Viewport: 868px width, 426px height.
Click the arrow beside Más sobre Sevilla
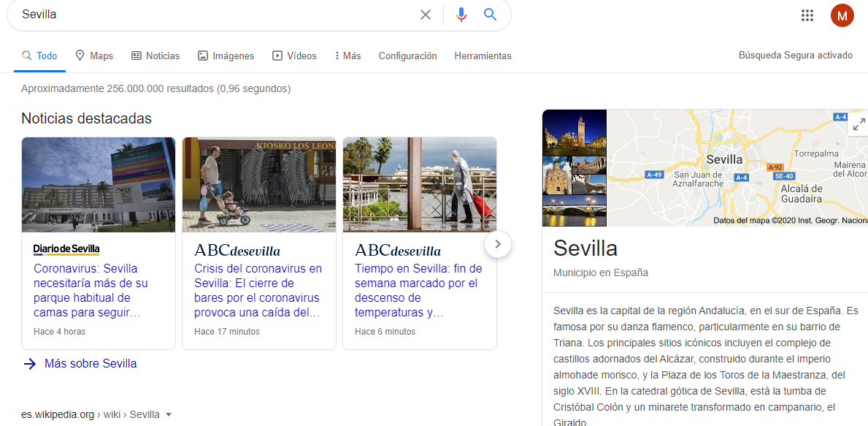[x=30, y=364]
